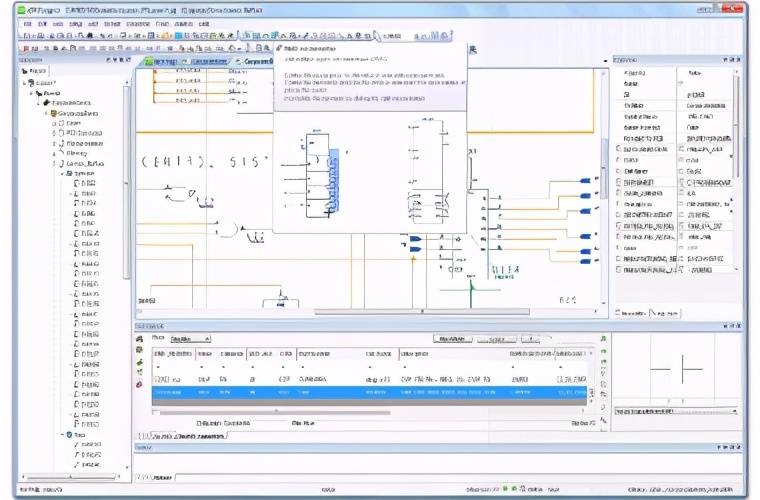Click the schematic canvas horizontal scrollbar thumb
Image resolution: width=760 pixels, height=500 pixels.
(x=422, y=312)
